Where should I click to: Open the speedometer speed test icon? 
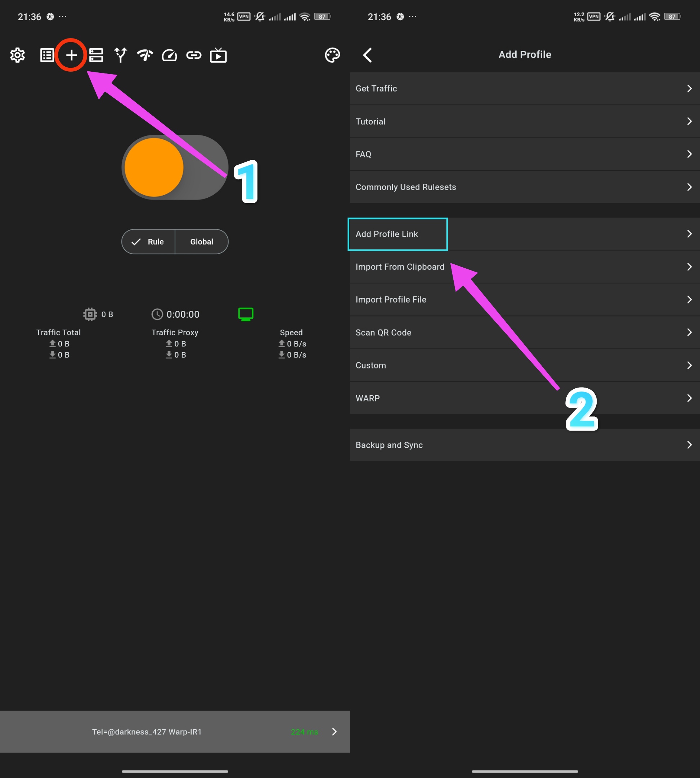point(169,55)
